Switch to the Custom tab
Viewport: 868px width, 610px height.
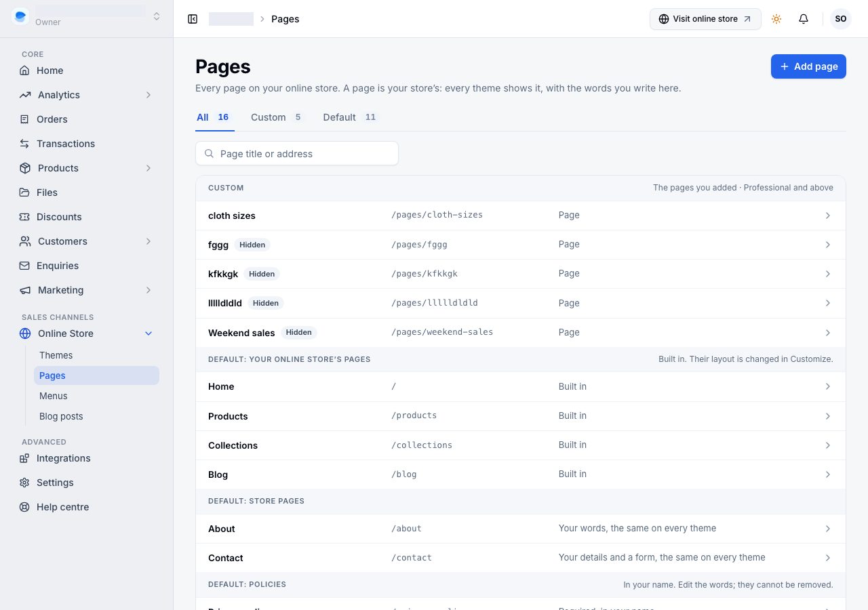[277, 117]
